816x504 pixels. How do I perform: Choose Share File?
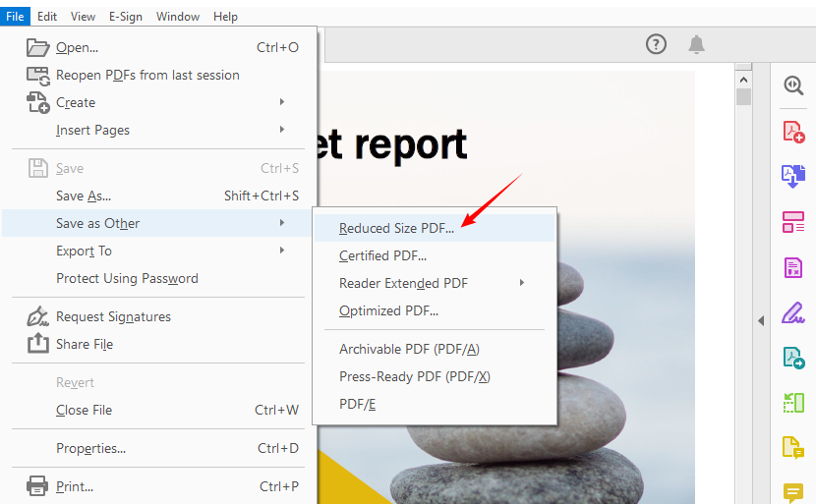[158, 344]
